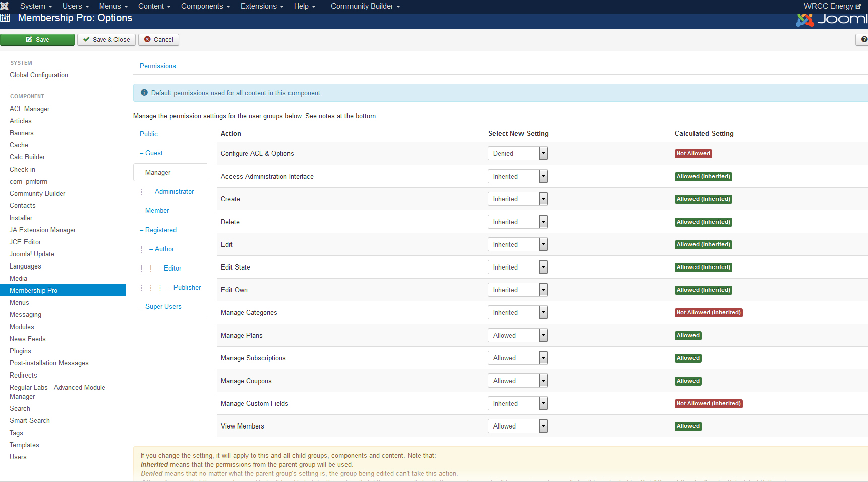Image resolution: width=868 pixels, height=482 pixels.
Task: Select the Member user group
Action: [154, 210]
